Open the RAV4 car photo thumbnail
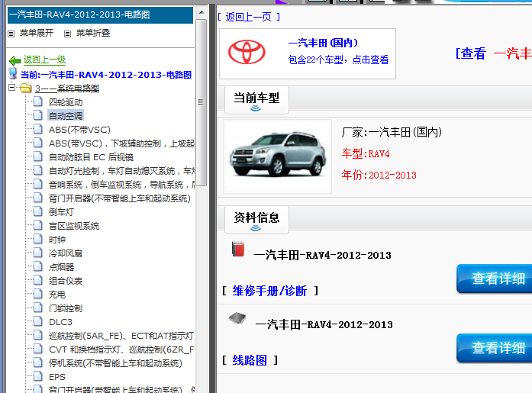 pos(278,156)
